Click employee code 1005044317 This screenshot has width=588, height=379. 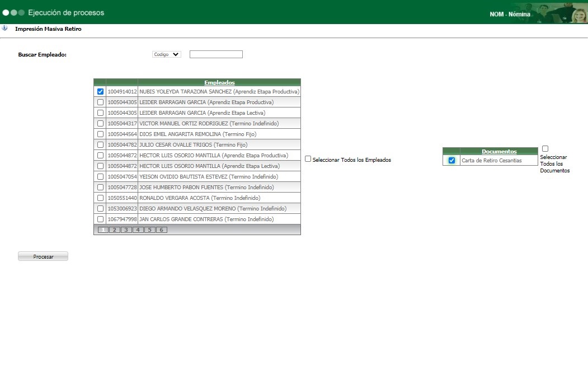coord(123,124)
